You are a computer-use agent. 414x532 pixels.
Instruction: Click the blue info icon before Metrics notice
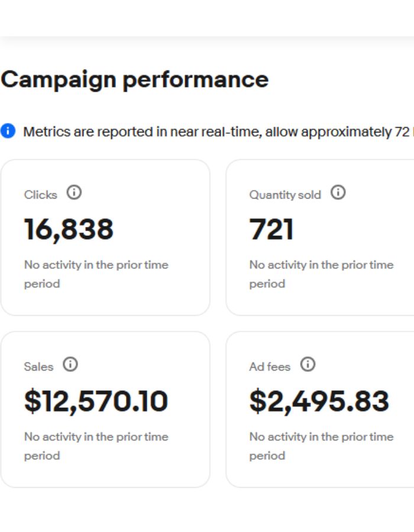pos(8,131)
